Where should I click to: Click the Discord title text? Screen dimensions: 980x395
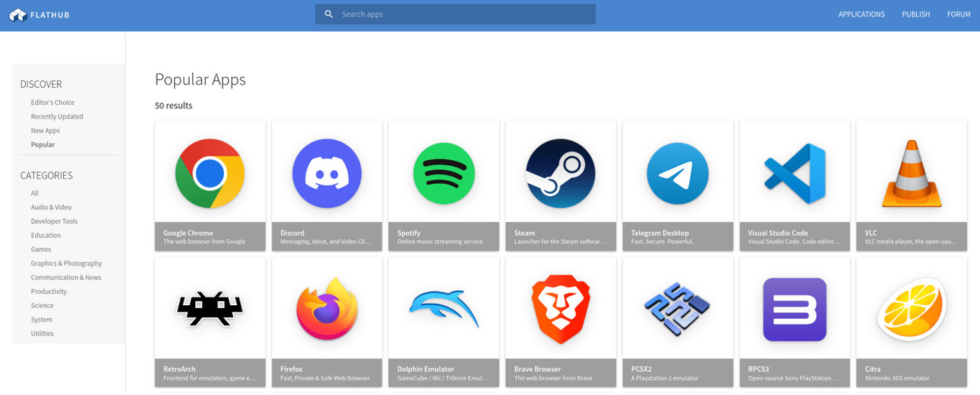292,233
